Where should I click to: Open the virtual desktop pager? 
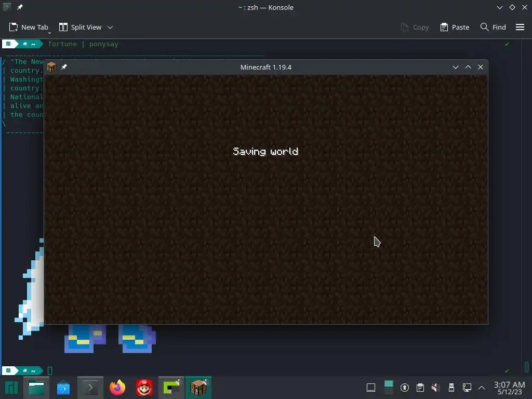(389, 388)
